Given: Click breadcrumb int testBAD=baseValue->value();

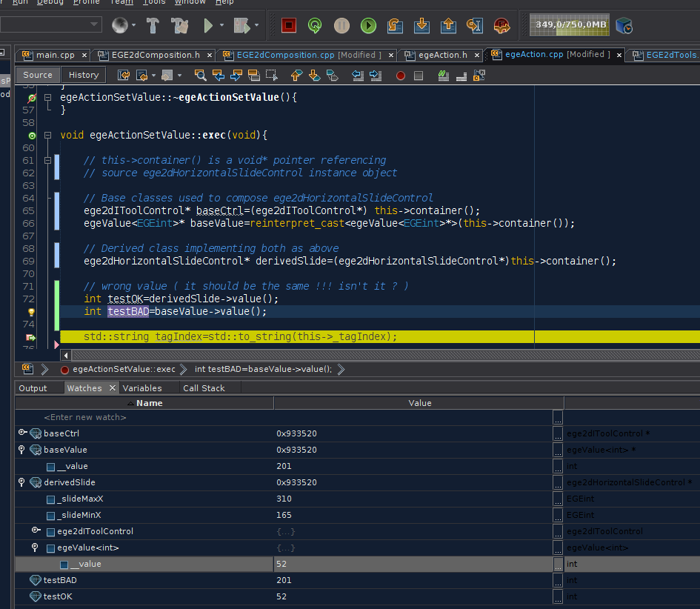Looking at the screenshot, I should [264, 369].
